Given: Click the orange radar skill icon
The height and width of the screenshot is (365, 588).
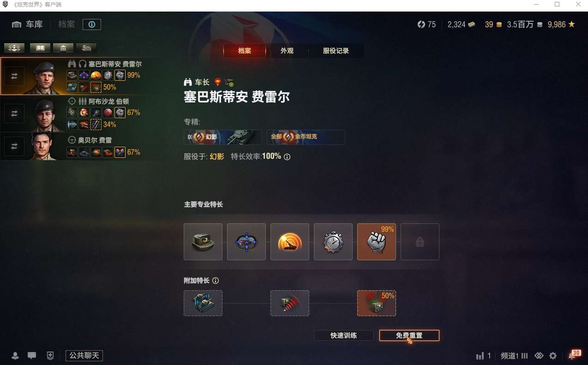Looking at the screenshot, I should click(x=290, y=242).
